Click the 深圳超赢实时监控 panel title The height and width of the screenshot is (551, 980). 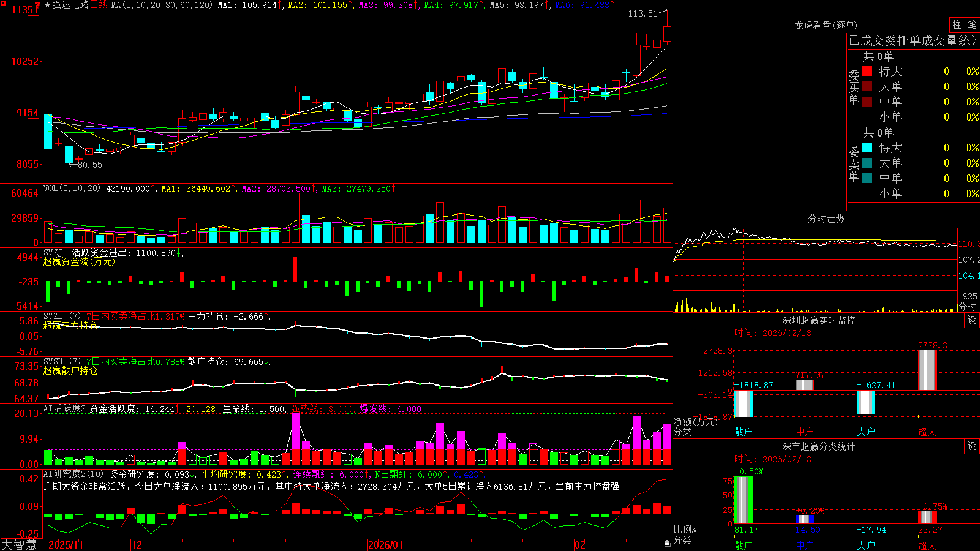(818, 320)
